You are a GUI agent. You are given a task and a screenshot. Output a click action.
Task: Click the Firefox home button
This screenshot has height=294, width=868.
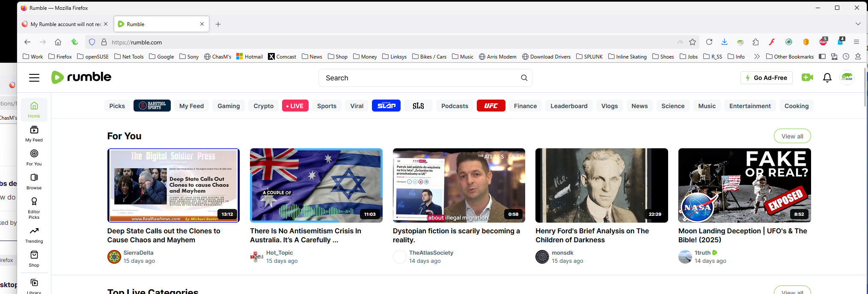pyautogui.click(x=58, y=42)
